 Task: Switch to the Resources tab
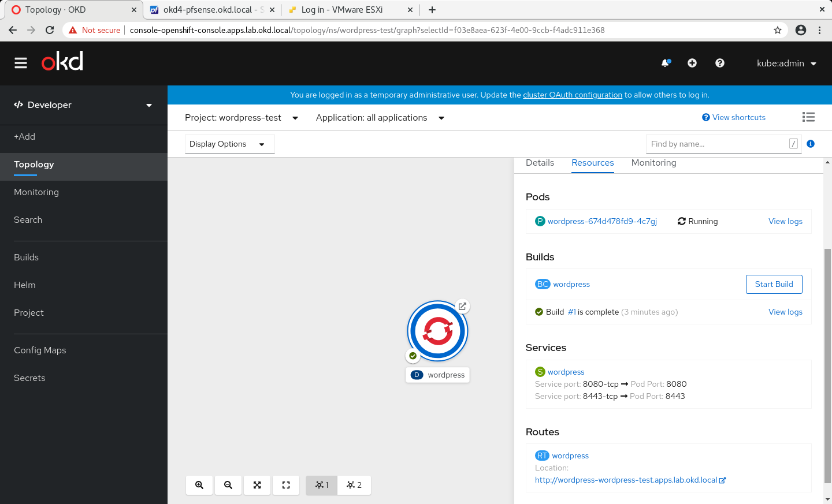point(593,163)
